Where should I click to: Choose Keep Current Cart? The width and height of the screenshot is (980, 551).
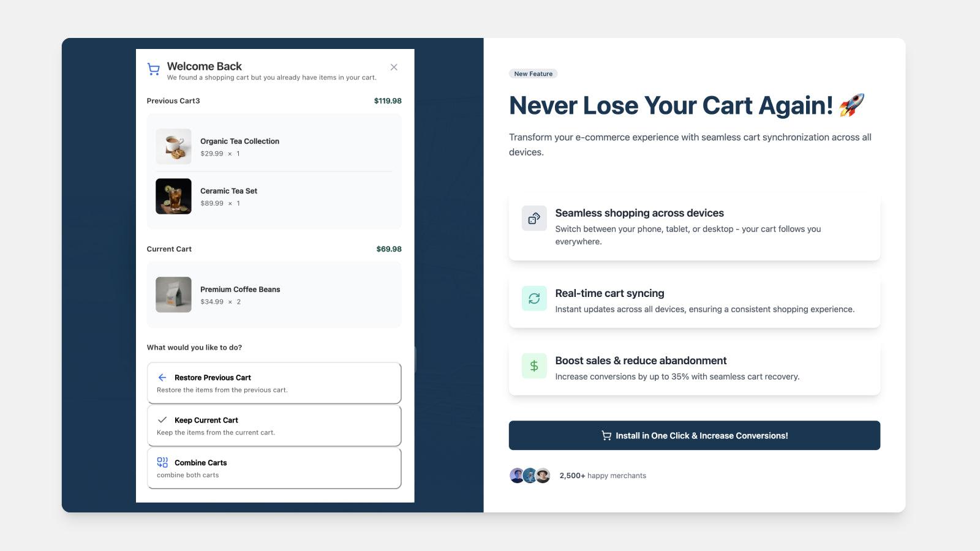273,425
